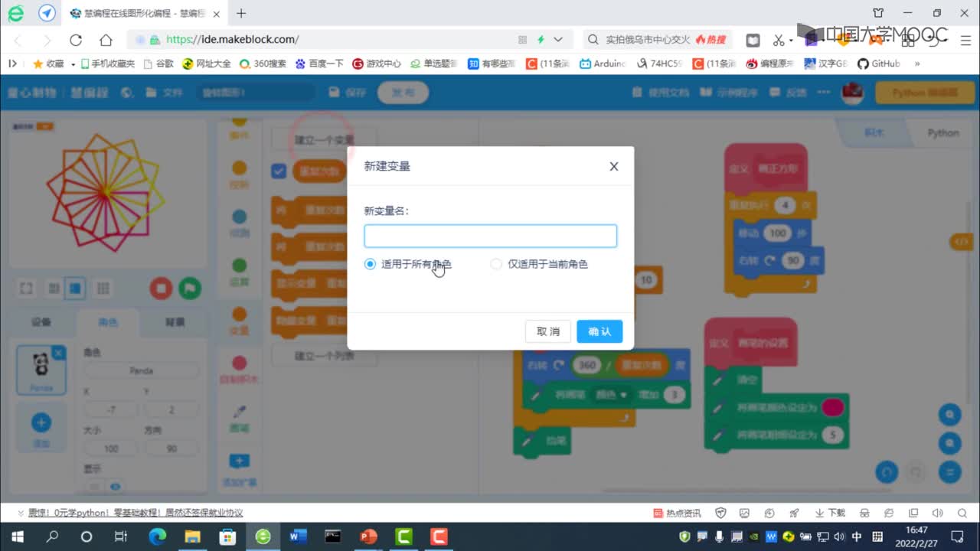The height and width of the screenshot is (551, 980).
Task: Open the 自制积木 block category
Action: coord(239,370)
